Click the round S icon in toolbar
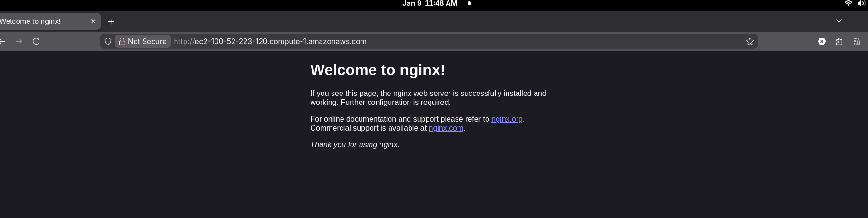This screenshot has height=218, width=868. click(x=822, y=42)
